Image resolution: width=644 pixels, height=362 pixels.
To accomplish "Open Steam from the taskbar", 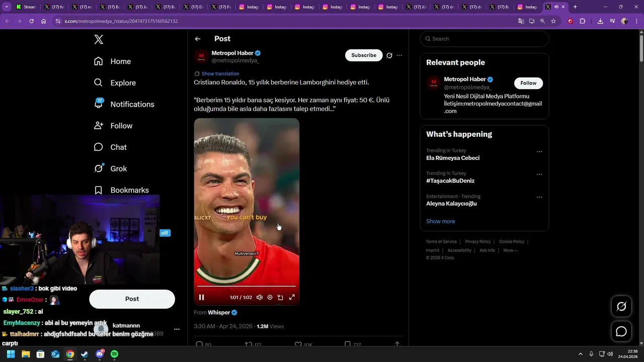I will tap(85, 354).
